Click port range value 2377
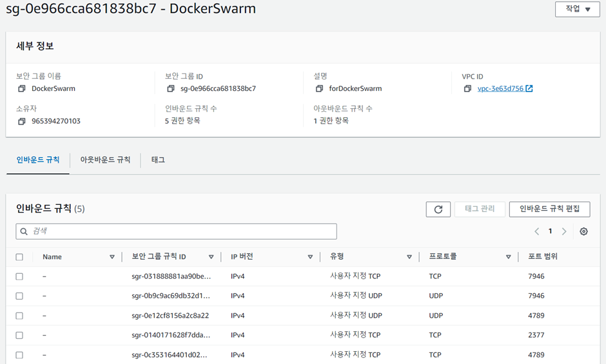Image resolution: width=606 pixels, height=364 pixels. pos(536,335)
